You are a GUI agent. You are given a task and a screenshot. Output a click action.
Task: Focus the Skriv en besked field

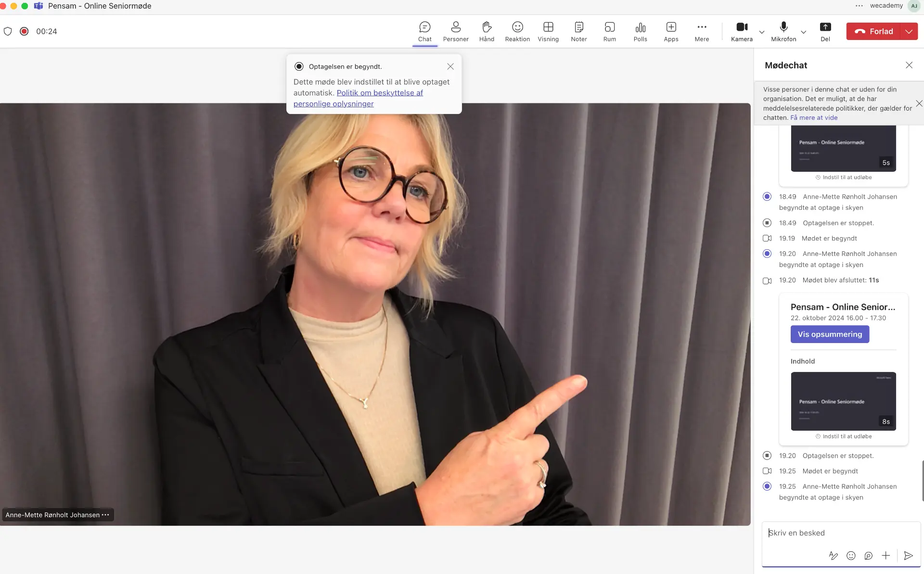pyautogui.click(x=841, y=533)
